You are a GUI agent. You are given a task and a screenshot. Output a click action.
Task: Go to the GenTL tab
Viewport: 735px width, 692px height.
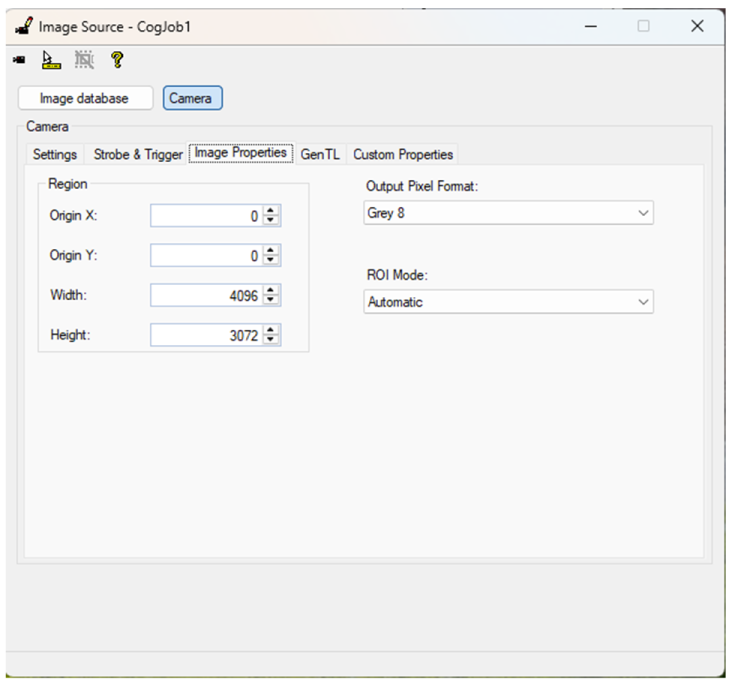320,155
